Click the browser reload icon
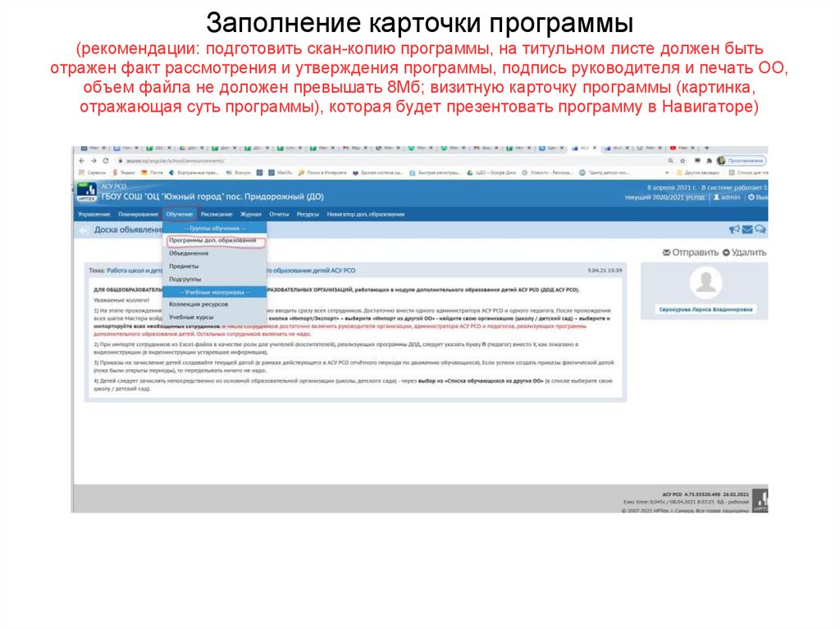 pyautogui.click(x=107, y=161)
